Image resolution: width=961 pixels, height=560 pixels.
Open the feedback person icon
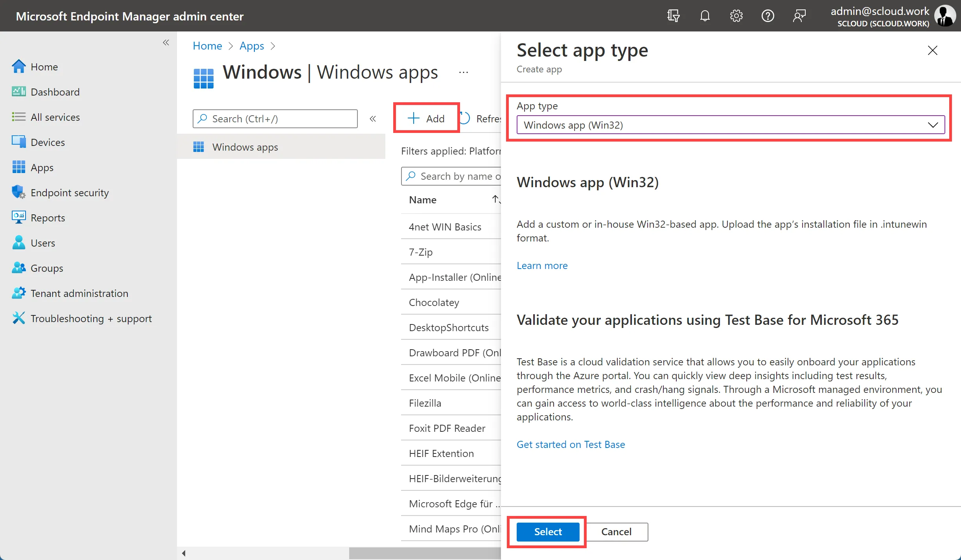click(799, 16)
